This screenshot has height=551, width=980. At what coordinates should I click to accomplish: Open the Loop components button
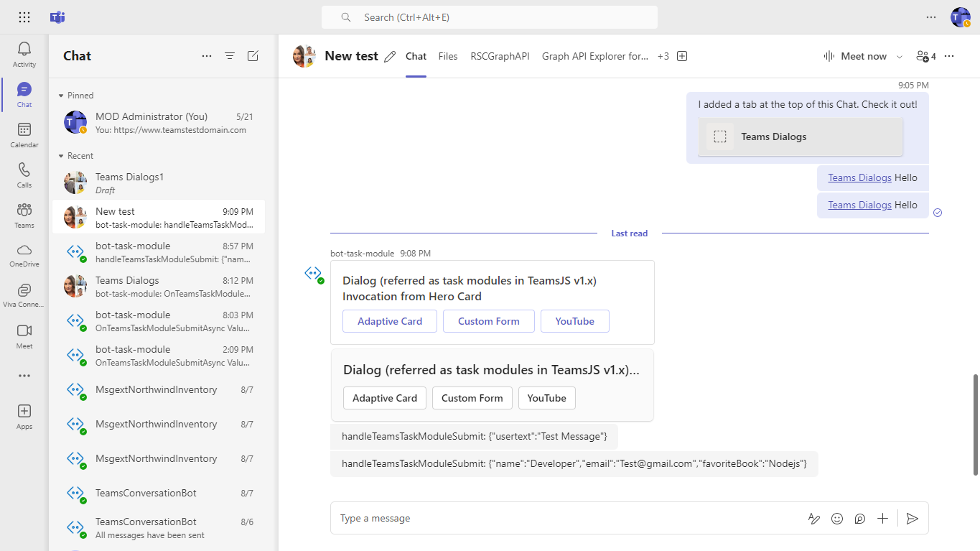click(860, 519)
